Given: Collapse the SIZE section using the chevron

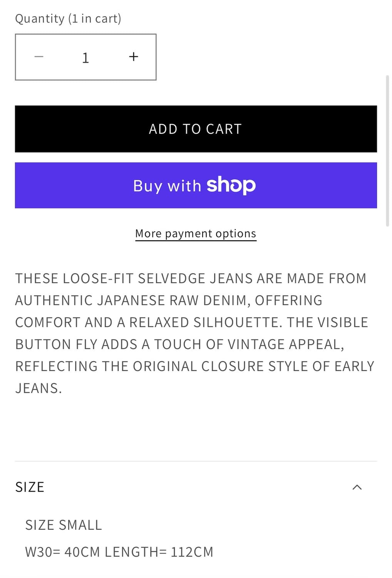Looking at the screenshot, I should pyautogui.click(x=357, y=487).
